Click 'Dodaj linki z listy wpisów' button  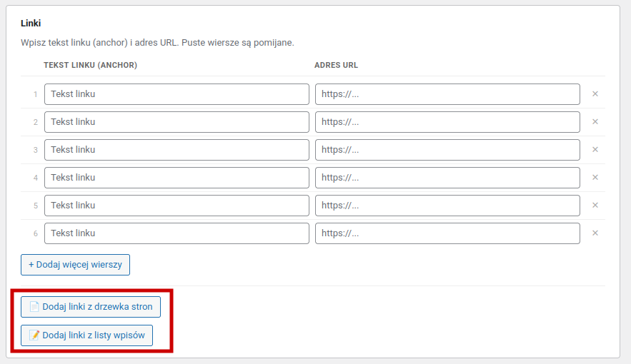[86, 335]
